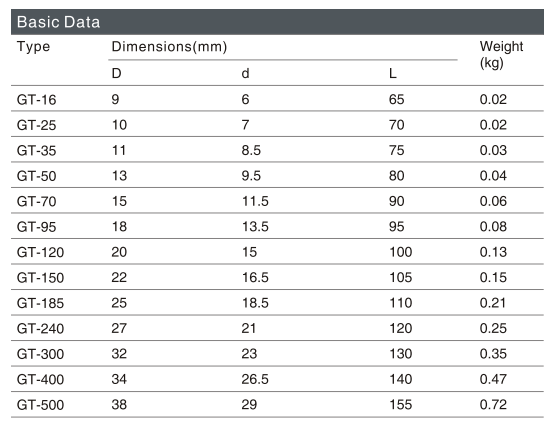This screenshot has height=426, width=557.
Task: Select the D sub-column header
Action: 117,74
